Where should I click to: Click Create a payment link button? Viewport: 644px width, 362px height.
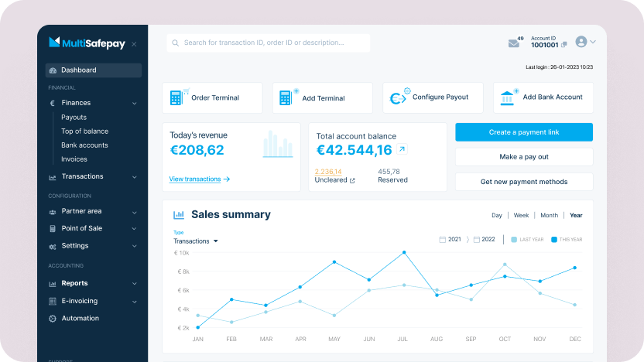click(x=524, y=132)
